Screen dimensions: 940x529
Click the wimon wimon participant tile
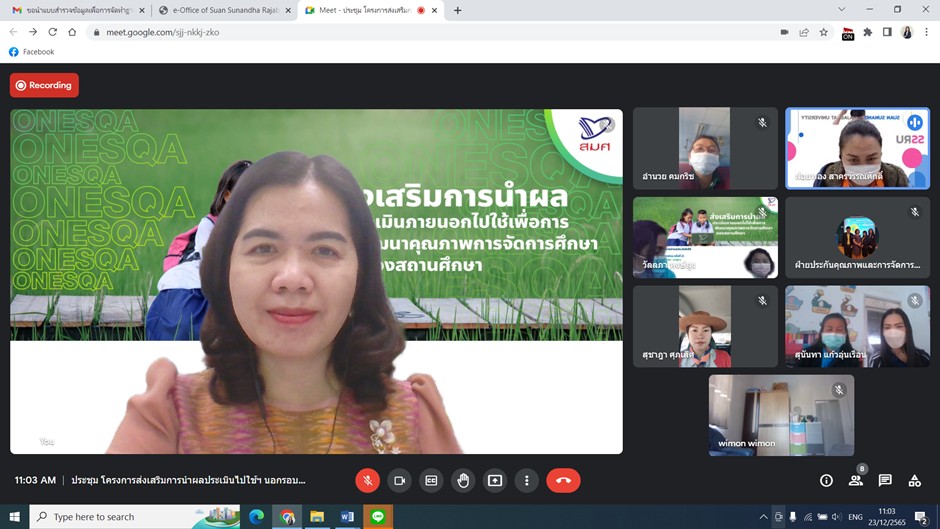pyautogui.click(x=781, y=415)
